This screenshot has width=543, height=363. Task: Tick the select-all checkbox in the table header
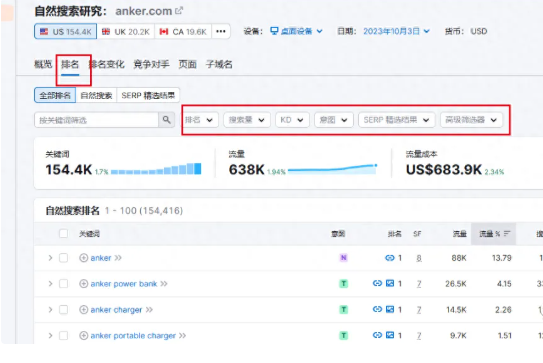pos(63,233)
